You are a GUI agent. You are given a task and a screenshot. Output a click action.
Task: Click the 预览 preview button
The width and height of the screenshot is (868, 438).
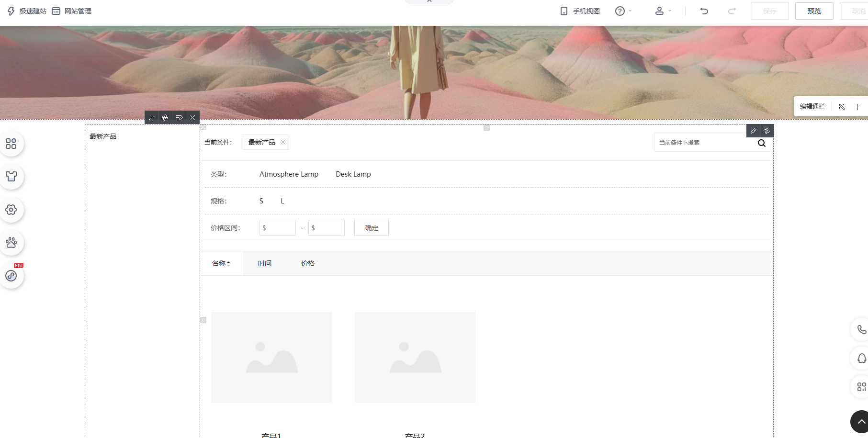click(x=814, y=11)
